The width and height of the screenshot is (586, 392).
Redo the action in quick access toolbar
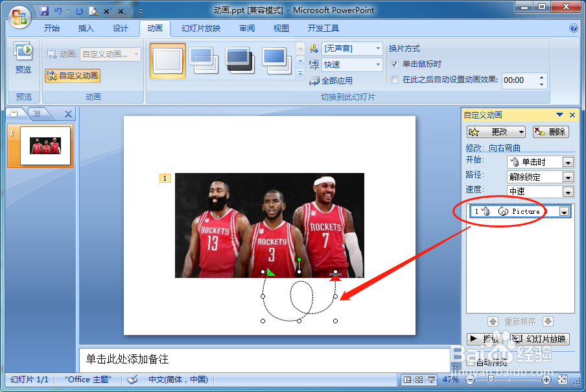pos(79,11)
